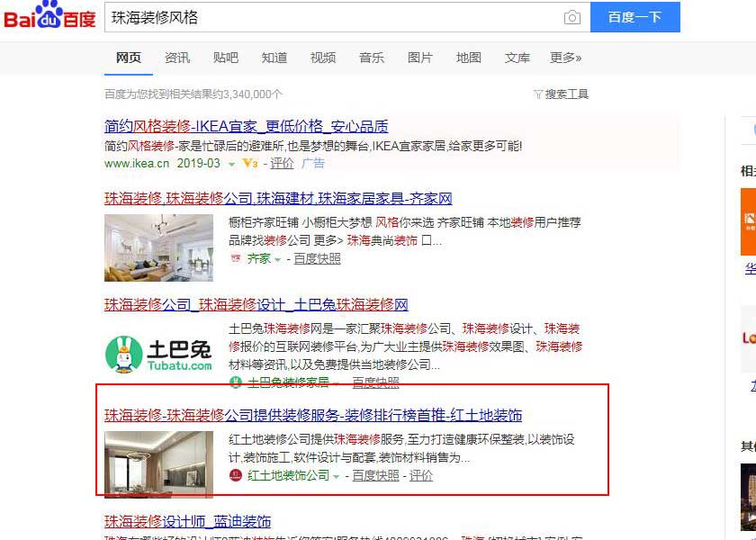Click the Baidu logo
Viewport: 756px width, 540px height.
point(50,15)
